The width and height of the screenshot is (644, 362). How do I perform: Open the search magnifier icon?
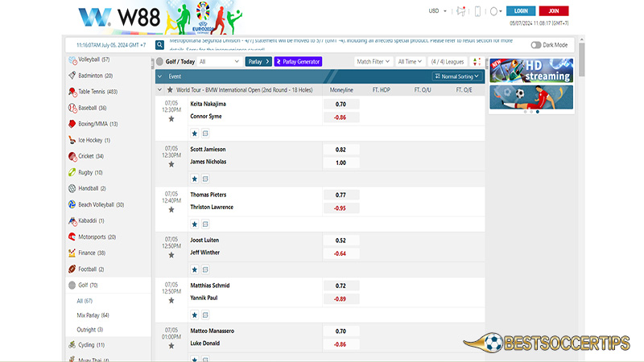159,45
